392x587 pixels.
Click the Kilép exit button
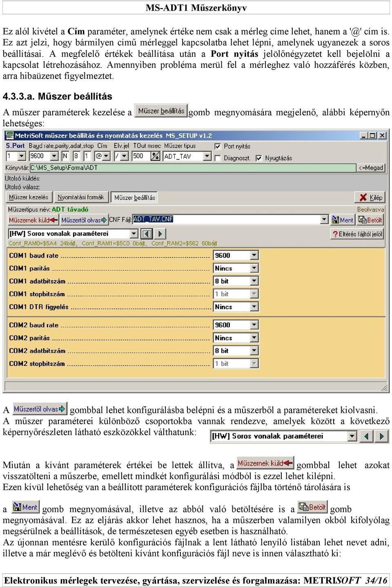pos(370,197)
